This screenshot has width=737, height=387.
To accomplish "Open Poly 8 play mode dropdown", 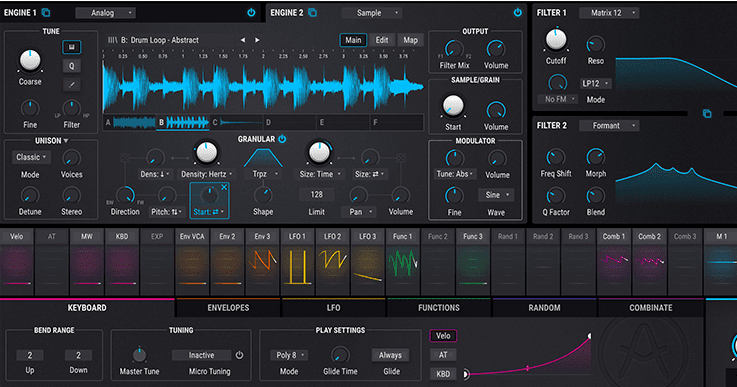I will coord(289,355).
